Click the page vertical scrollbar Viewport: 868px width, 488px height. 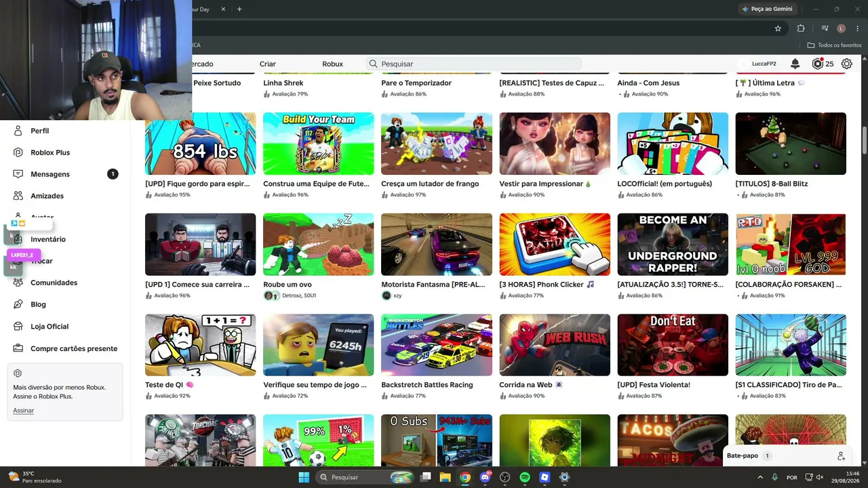tap(864, 139)
